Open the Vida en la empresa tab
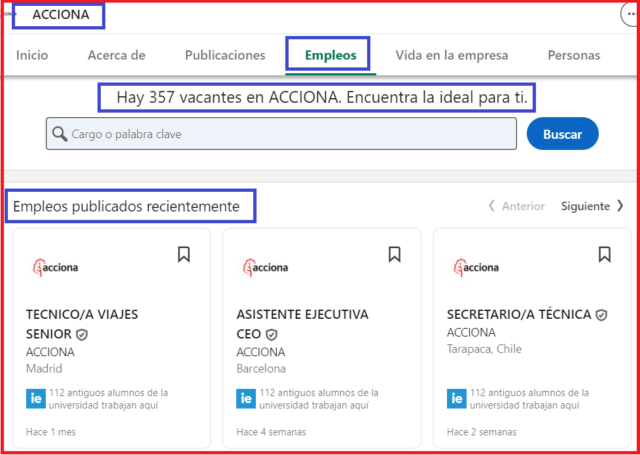 click(451, 55)
